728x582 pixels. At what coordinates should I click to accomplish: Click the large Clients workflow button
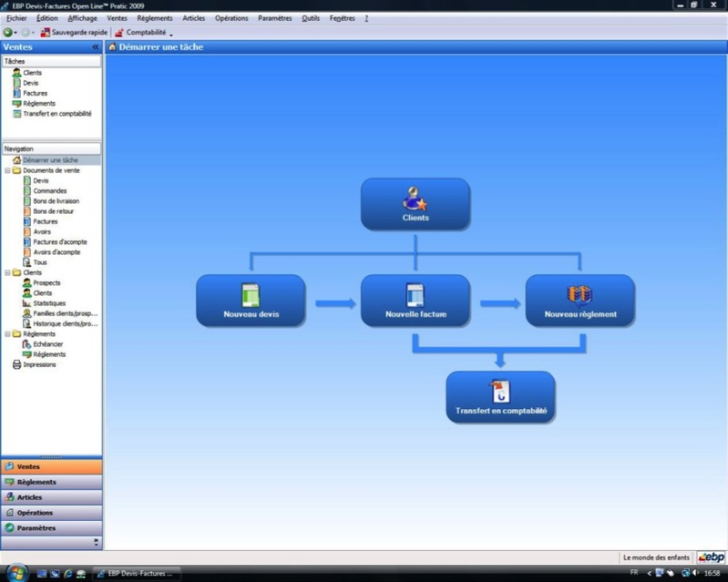pyautogui.click(x=415, y=204)
